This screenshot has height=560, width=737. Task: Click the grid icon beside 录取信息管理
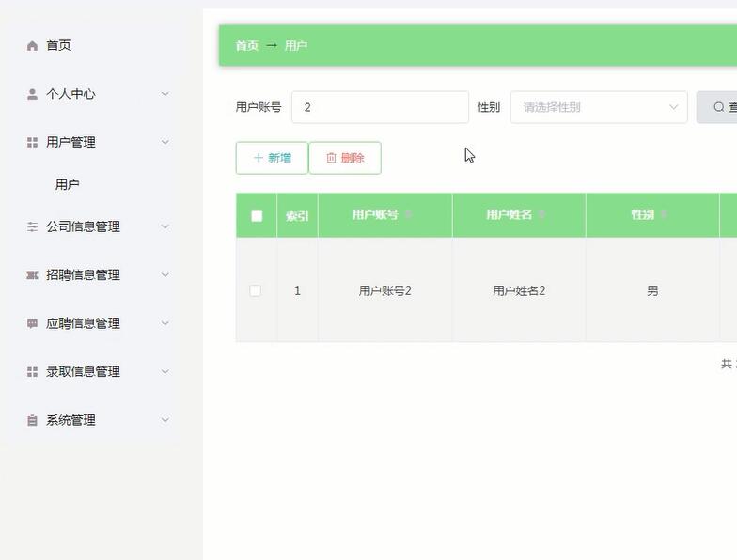(x=32, y=372)
